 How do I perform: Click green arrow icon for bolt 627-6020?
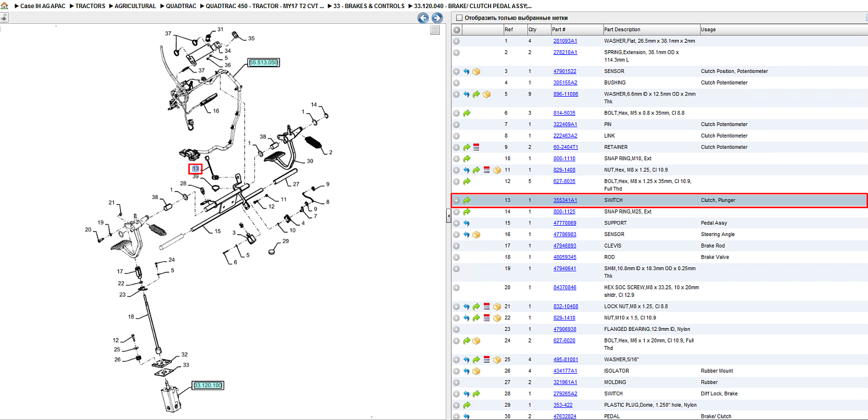pyautogui.click(x=466, y=341)
